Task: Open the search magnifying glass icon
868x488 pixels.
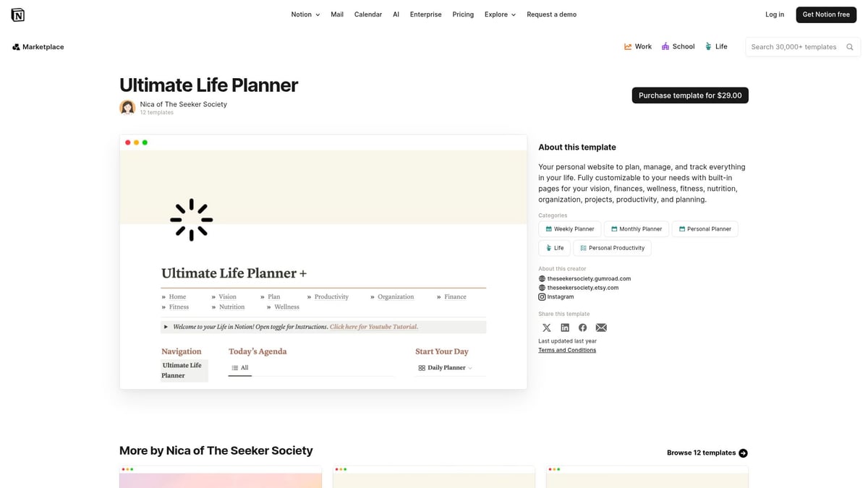Action: pyautogui.click(x=849, y=46)
